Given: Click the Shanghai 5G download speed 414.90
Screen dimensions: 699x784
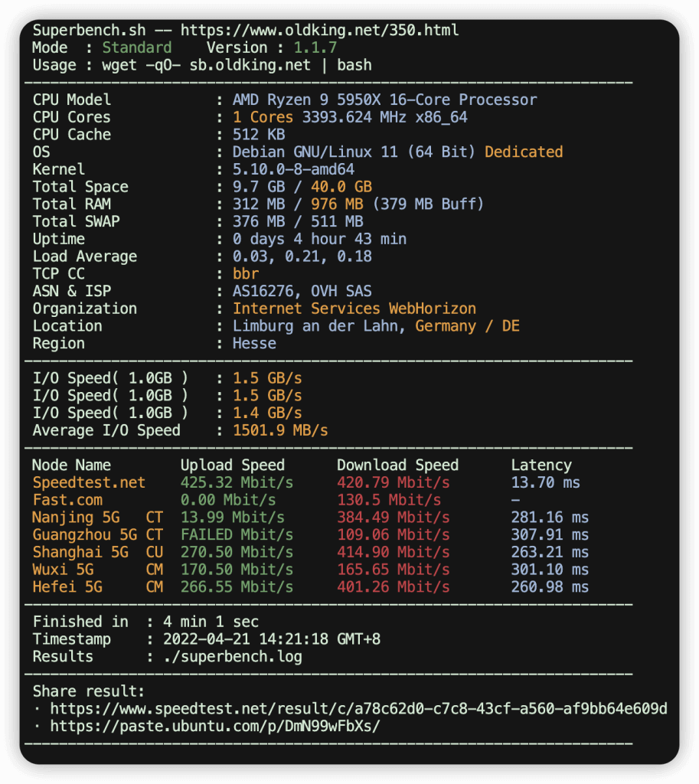Looking at the screenshot, I should (393, 552).
